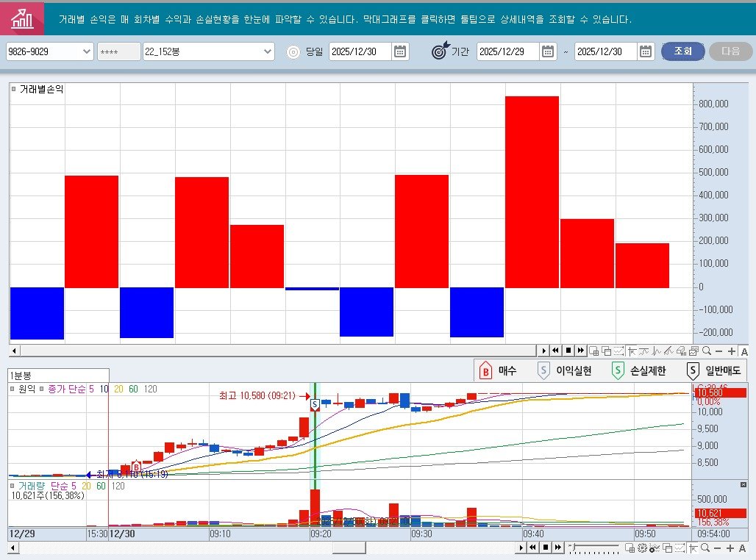Click the A text icon on bottom toolbar
Screen dimensions: 756x560
743,548
